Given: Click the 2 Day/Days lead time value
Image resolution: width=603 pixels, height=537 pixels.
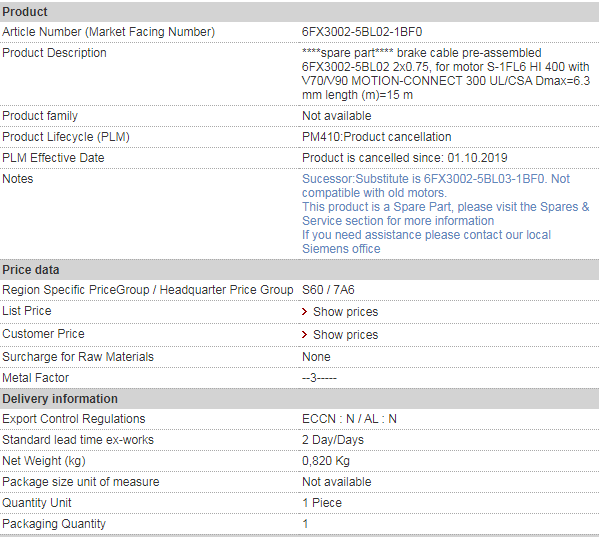Looking at the screenshot, I should click(333, 440).
